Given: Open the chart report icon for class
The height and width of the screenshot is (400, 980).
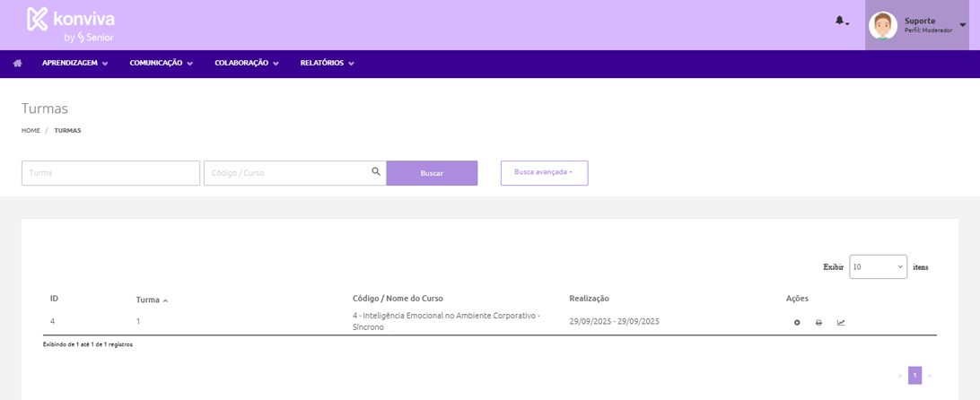Looking at the screenshot, I should [x=841, y=323].
